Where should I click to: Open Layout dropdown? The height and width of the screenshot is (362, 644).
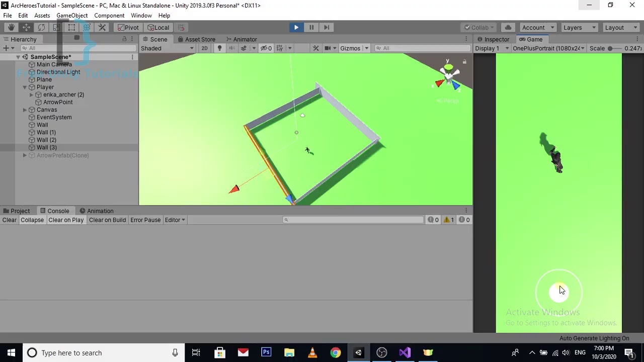coord(621,28)
